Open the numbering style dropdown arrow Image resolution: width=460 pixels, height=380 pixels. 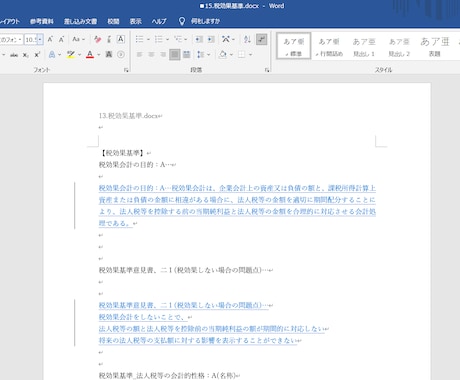coord(167,39)
